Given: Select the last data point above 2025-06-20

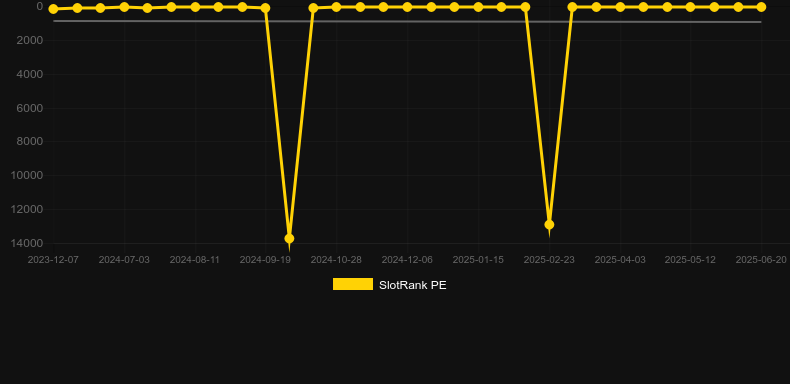Looking at the screenshot, I should coord(761,7).
